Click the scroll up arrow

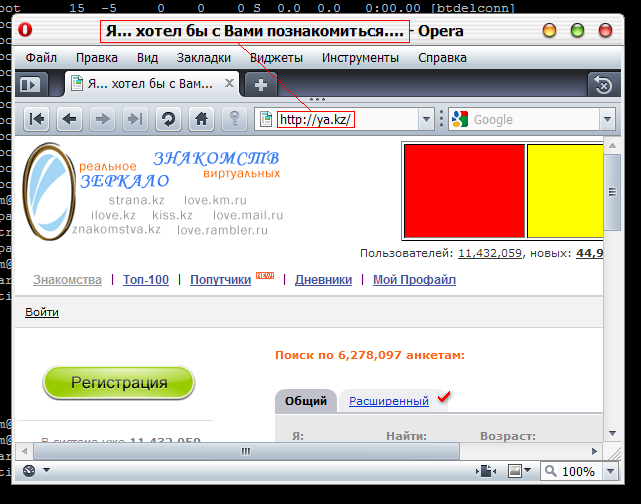click(612, 146)
